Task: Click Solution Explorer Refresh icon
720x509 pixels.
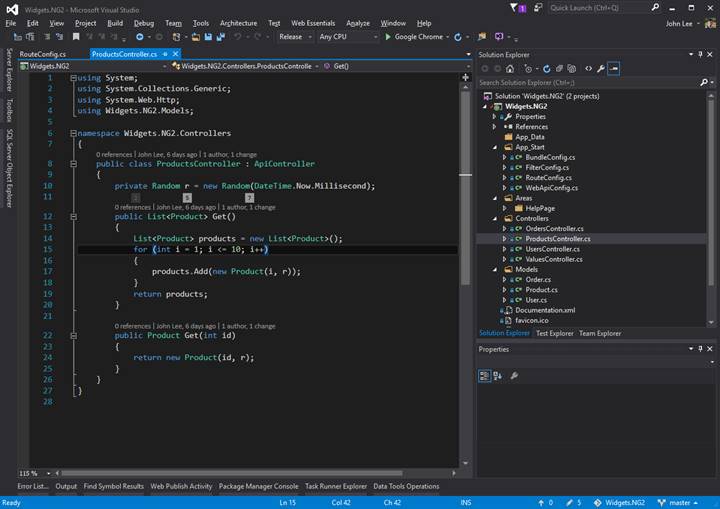Action: point(546,69)
